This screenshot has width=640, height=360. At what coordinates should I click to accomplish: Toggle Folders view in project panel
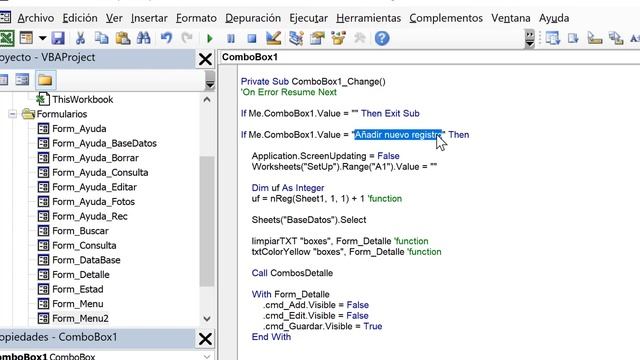[45, 80]
